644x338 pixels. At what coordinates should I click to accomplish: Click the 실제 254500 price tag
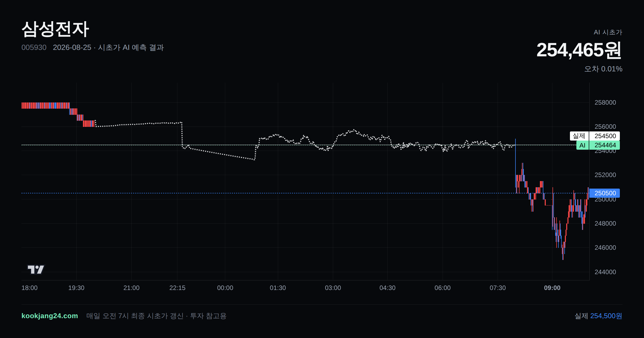(595, 136)
